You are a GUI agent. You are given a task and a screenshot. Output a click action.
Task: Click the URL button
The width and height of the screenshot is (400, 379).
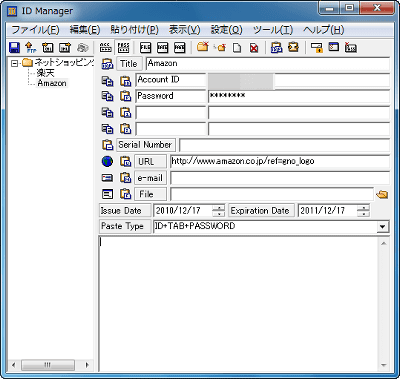[x=150, y=162]
